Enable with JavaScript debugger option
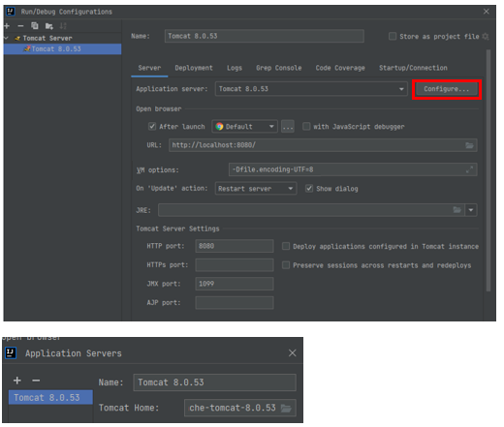Screen dimensions: 504x427 coord(306,126)
